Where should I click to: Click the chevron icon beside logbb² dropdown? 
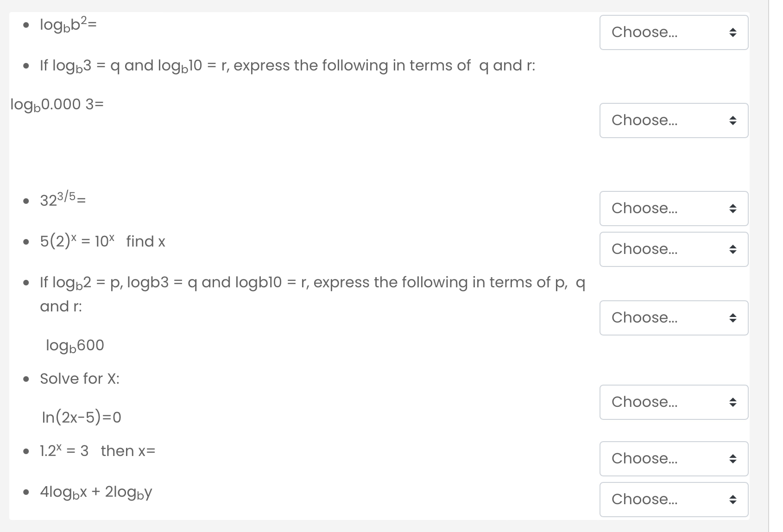[732, 32]
